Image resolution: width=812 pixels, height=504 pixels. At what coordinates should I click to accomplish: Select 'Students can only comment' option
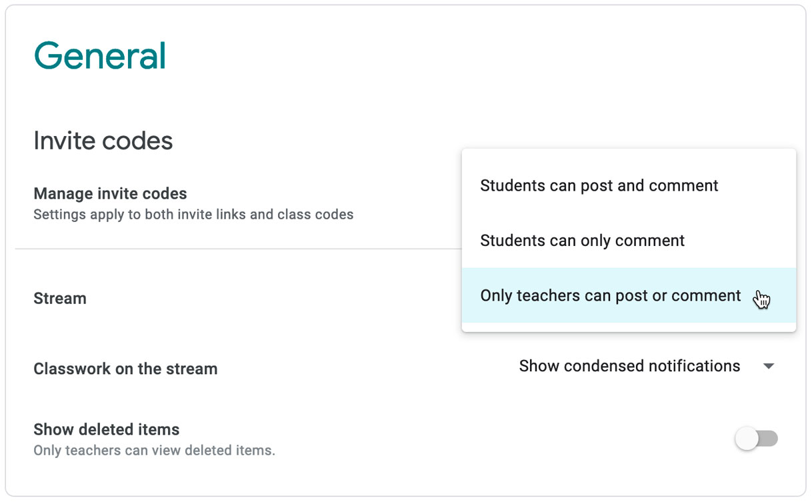tap(581, 240)
